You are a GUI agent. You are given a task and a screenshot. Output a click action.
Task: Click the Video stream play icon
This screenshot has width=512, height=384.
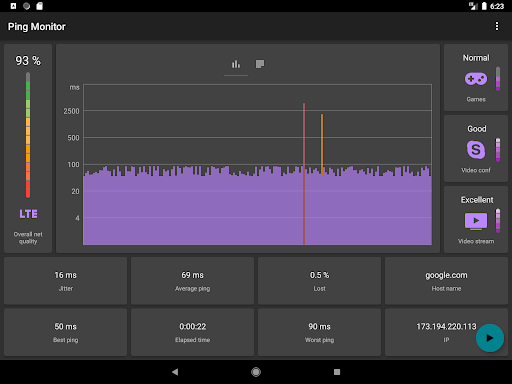[476, 221]
